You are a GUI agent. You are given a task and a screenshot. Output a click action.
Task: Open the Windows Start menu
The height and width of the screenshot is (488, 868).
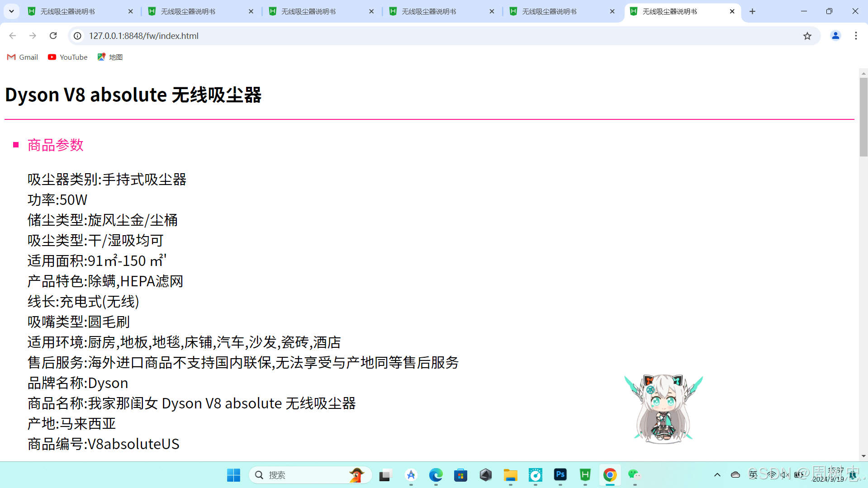tap(233, 475)
